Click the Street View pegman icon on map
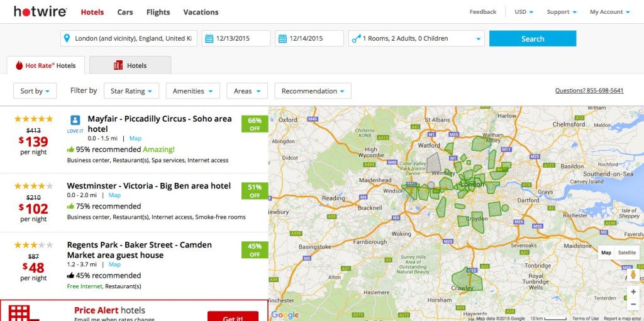Viewport: 644px width, 321px height. (x=633, y=275)
